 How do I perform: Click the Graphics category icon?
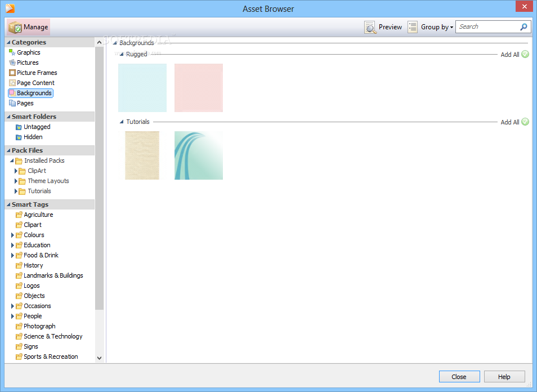(x=12, y=52)
